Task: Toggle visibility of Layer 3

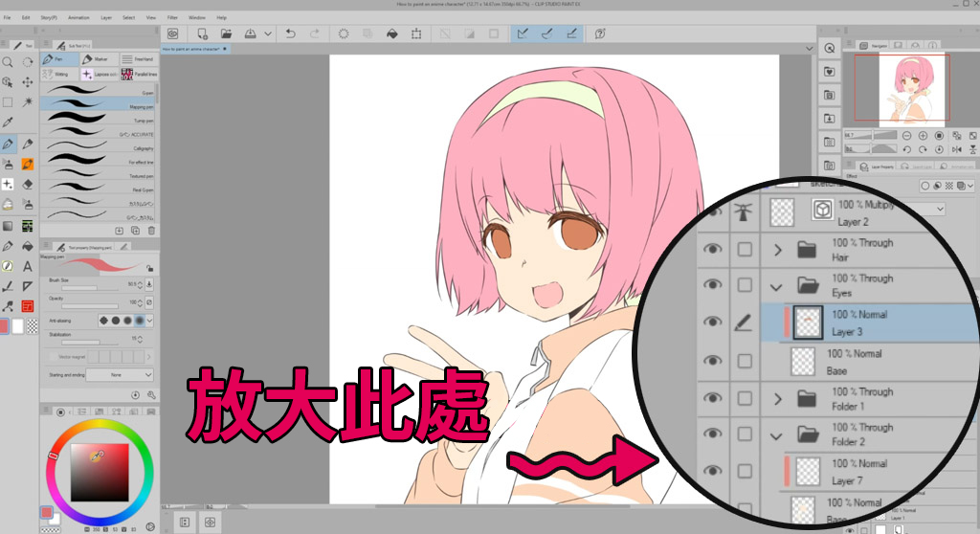Action: point(712,323)
